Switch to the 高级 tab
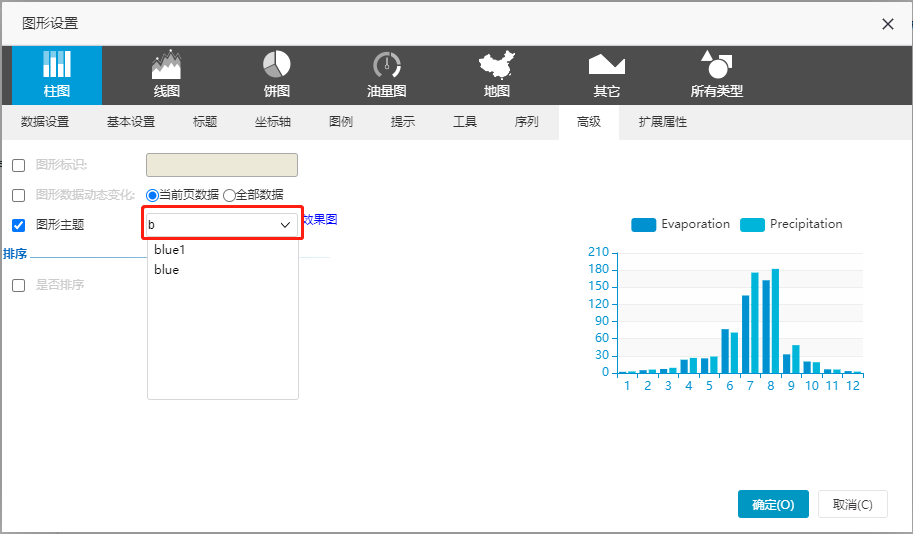 point(589,122)
